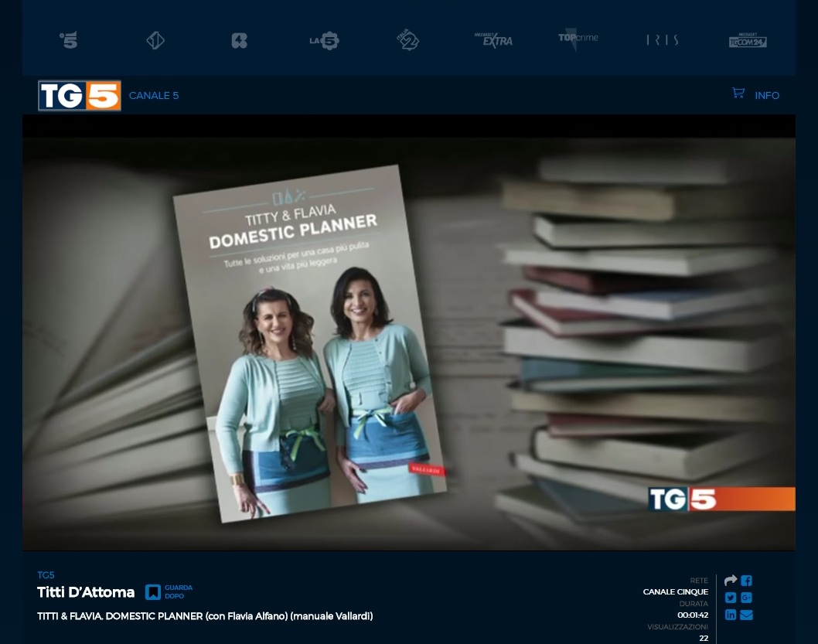Image resolution: width=818 pixels, height=644 pixels.
Task: Open the Canale 5 channel logo
Action: [x=69, y=40]
